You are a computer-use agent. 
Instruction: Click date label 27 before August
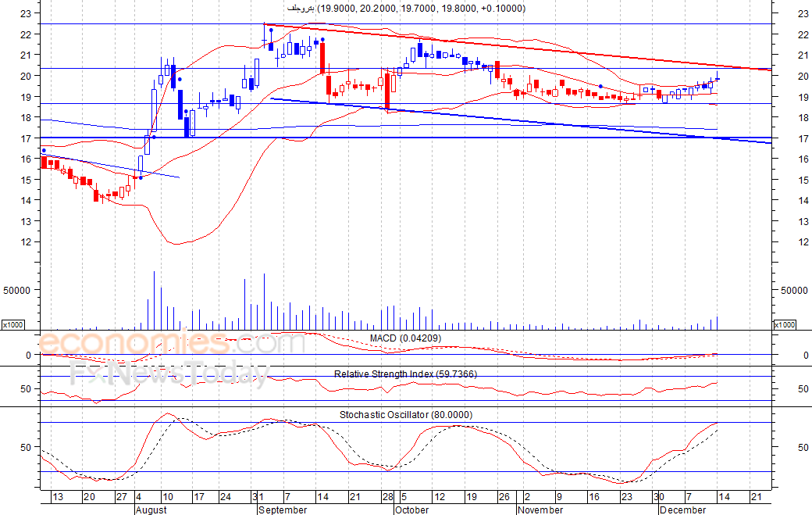(x=121, y=497)
